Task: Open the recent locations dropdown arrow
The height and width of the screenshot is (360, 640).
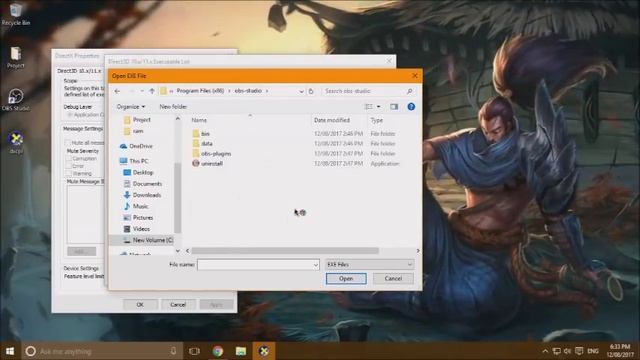Action: tap(142, 91)
